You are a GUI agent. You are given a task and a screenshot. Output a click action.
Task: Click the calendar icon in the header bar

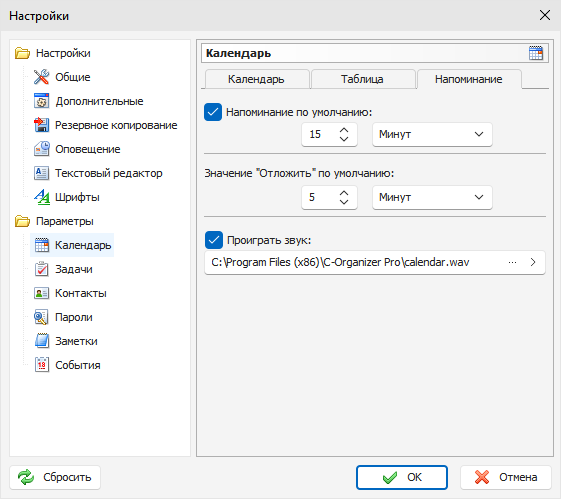536,53
